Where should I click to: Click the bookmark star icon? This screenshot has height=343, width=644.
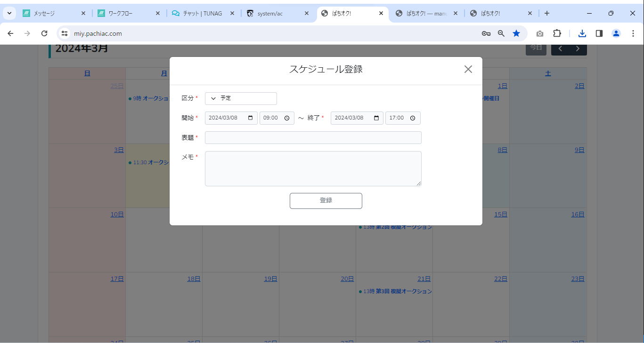(x=516, y=33)
